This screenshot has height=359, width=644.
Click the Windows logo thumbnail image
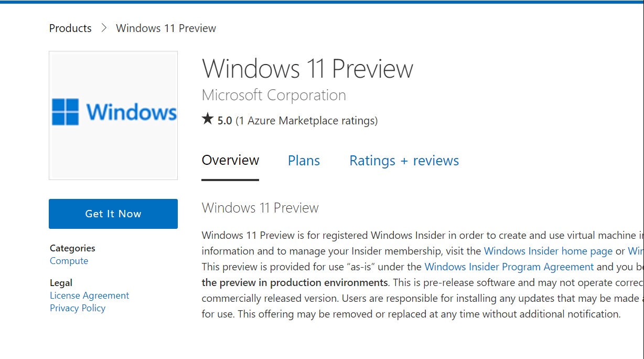(x=113, y=115)
